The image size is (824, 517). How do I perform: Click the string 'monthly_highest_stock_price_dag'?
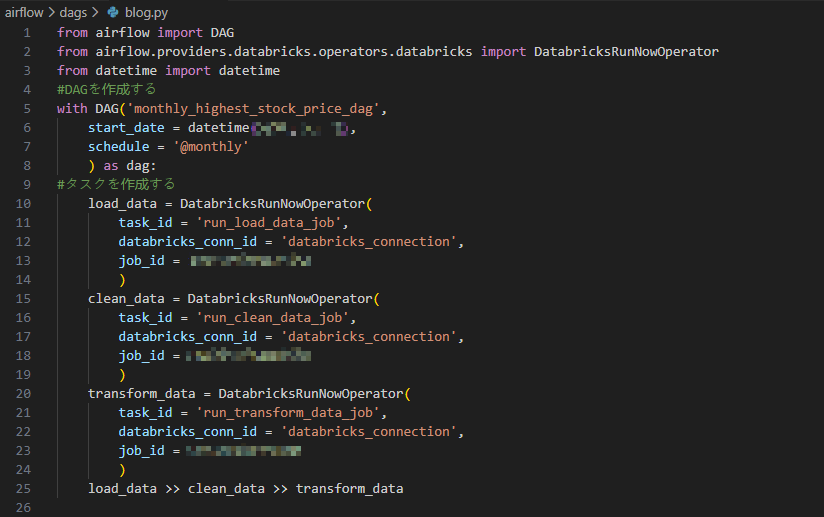pyautogui.click(x=254, y=109)
